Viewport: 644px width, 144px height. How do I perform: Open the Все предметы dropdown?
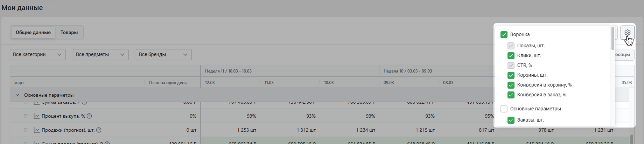coord(101,54)
